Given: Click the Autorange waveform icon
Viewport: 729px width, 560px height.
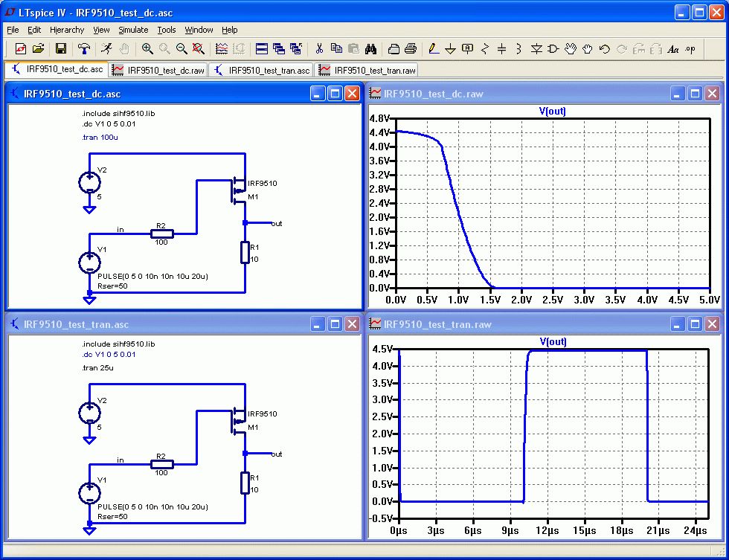Looking at the screenshot, I should point(222,49).
